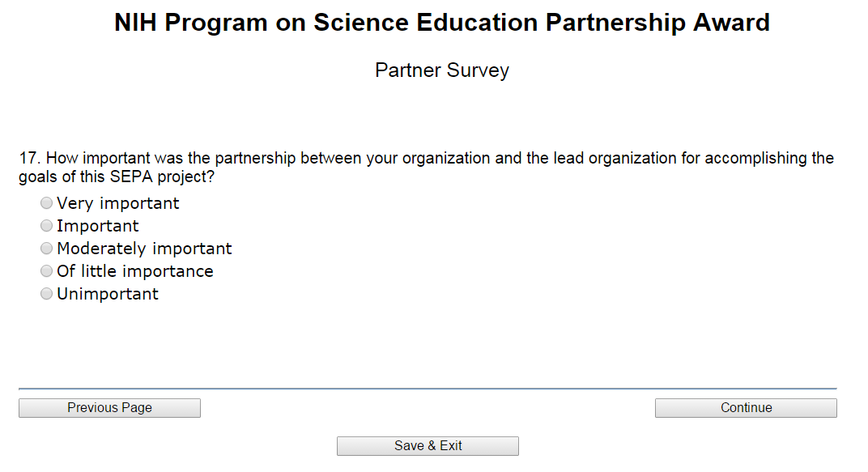Pick the "Moderately important" radio button
Image resolution: width=868 pixels, height=472 pixels.
tap(47, 249)
